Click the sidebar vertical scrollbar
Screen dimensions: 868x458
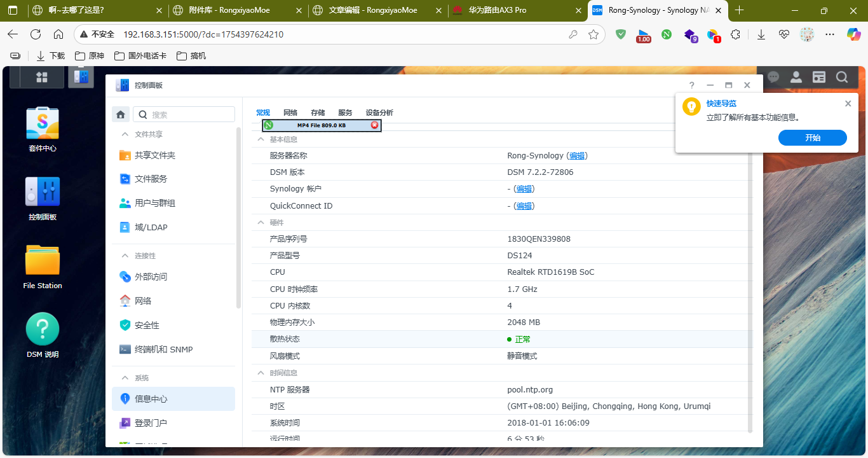pos(239,216)
